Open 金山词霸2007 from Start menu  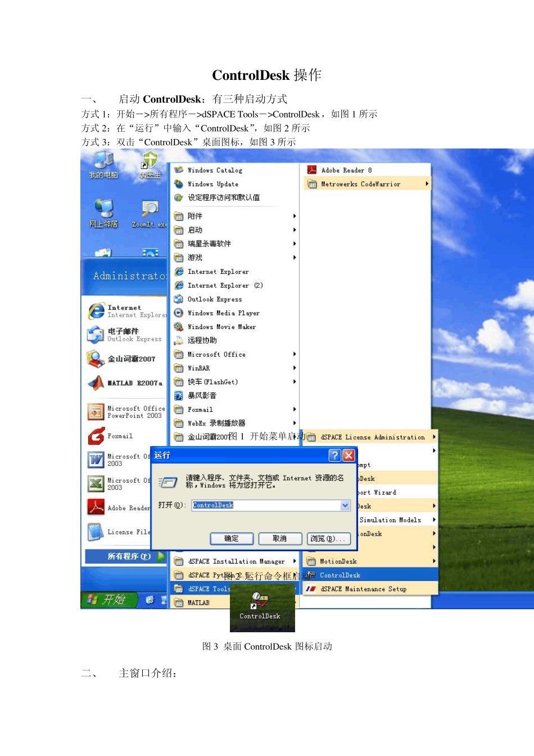coord(121,359)
